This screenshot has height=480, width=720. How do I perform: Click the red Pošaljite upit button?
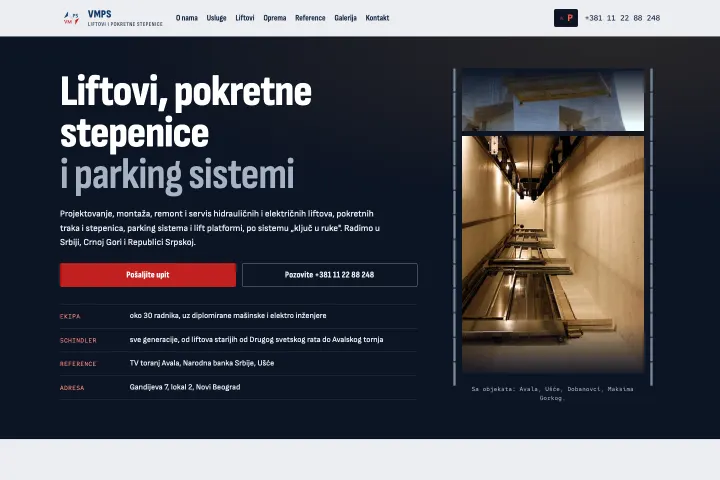[x=148, y=275]
